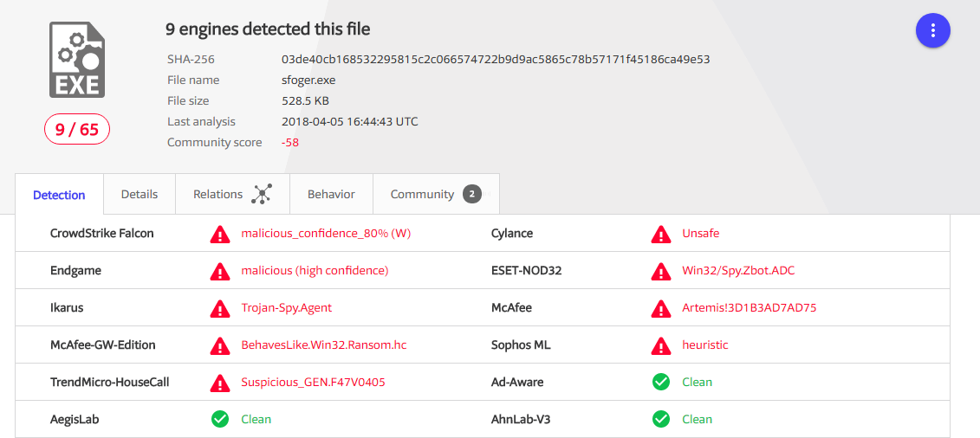The width and height of the screenshot is (980, 438).
Task: Click the Cylance engine name
Action: (512, 234)
